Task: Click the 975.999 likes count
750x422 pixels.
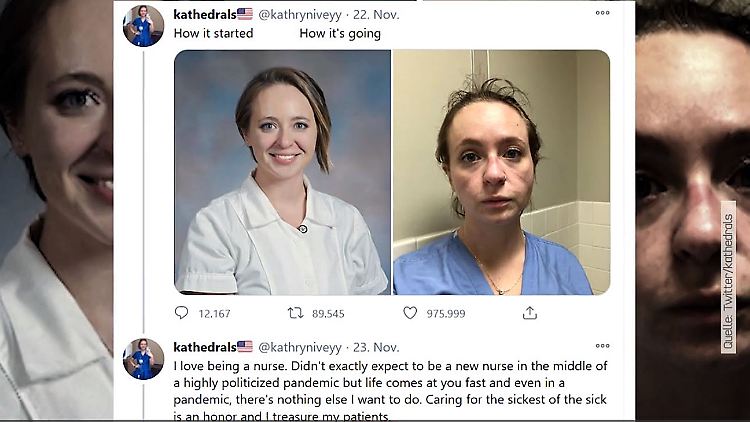Action: tap(446, 313)
